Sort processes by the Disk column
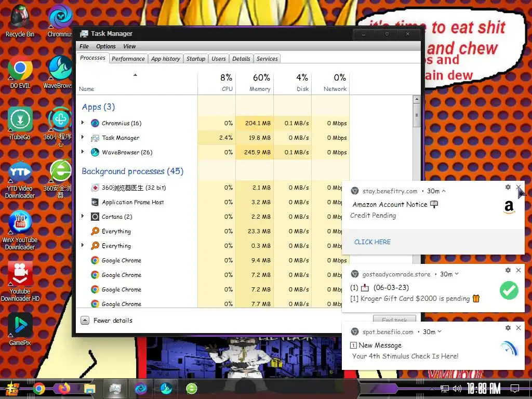Viewport: 532px width, 399px height. (x=292, y=83)
